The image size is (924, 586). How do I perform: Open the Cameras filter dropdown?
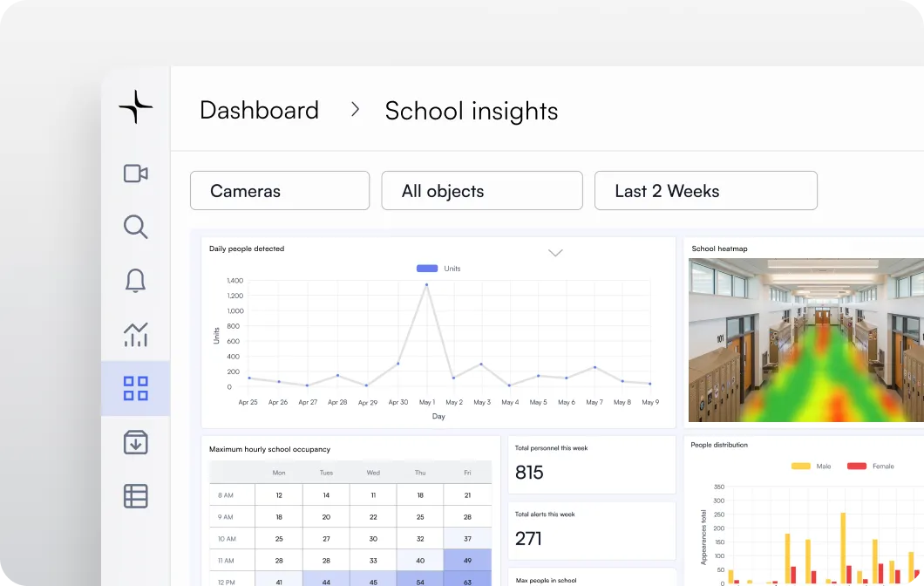coord(280,190)
